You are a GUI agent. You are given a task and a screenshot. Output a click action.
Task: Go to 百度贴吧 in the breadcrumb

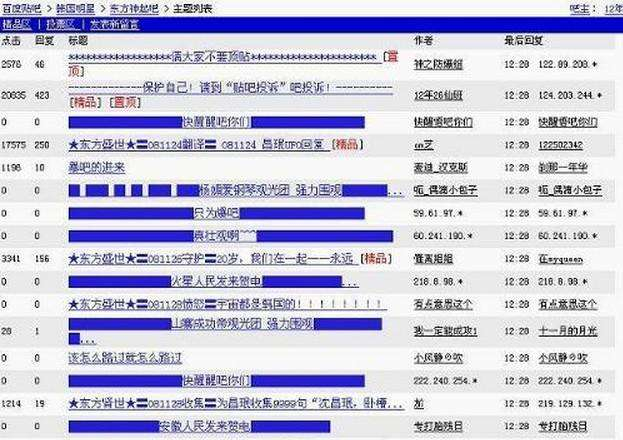pyautogui.click(x=21, y=8)
